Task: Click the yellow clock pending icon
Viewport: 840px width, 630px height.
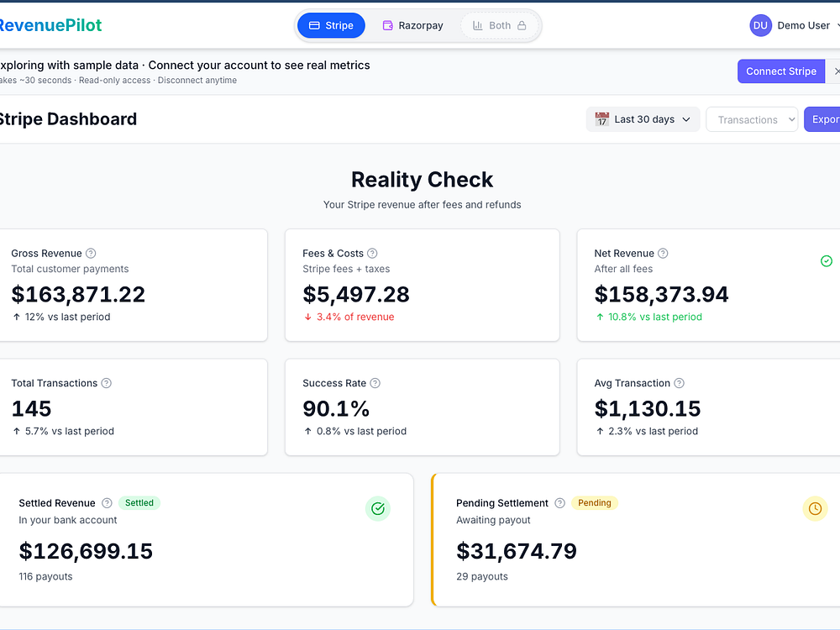Action: click(815, 508)
